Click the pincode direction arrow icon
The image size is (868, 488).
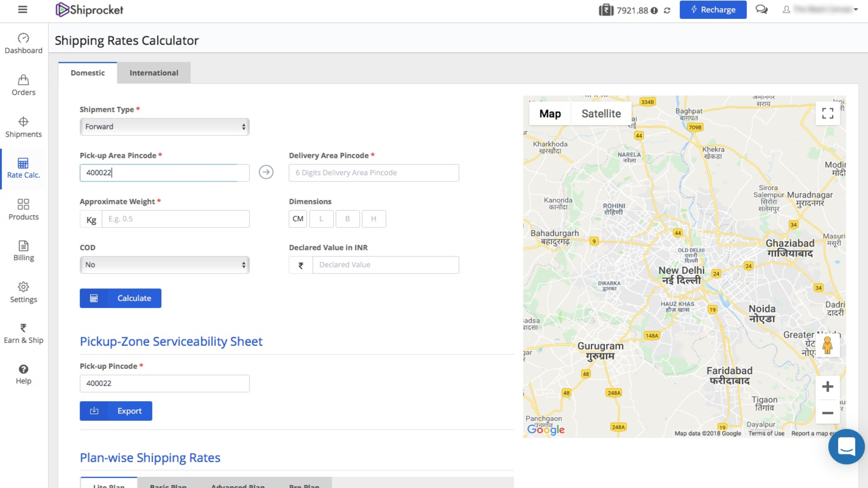pos(266,172)
